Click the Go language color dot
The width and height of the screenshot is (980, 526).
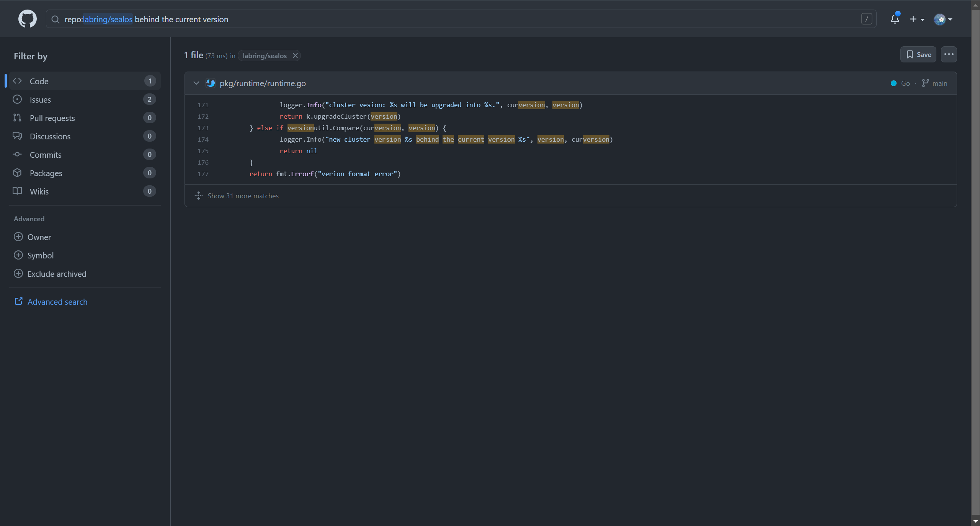point(893,83)
